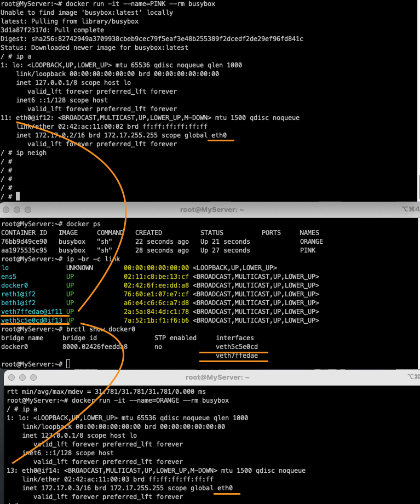This screenshot has height=504, width=420.
Task: Click the cursor at top terminal's last prompt
Action: [18, 196]
